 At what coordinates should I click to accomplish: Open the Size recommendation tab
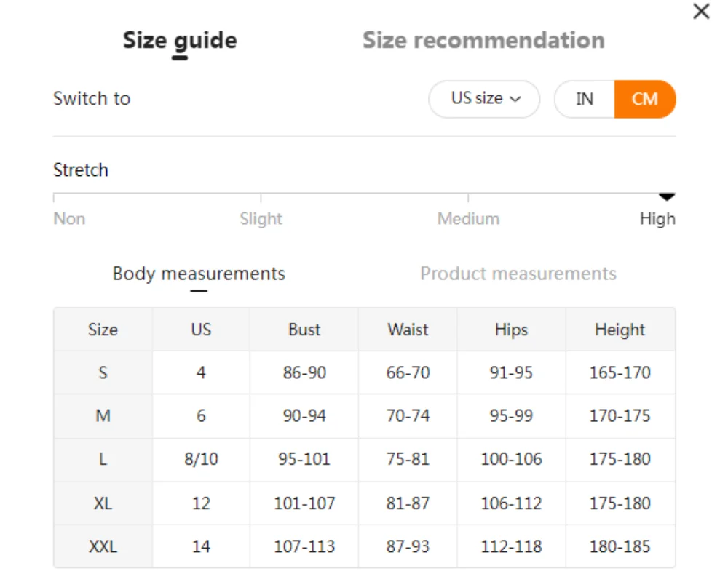point(483,41)
